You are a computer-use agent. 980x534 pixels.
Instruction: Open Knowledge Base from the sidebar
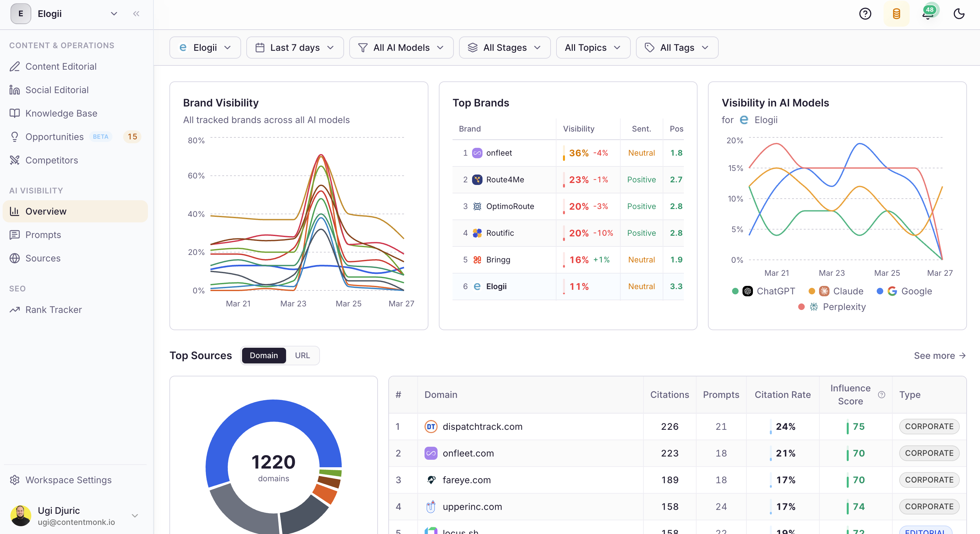pyautogui.click(x=61, y=113)
